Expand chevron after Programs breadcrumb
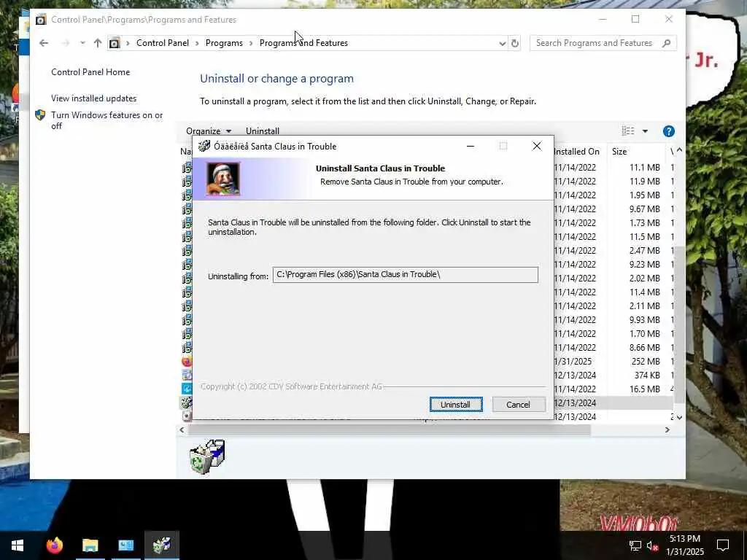The width and height of the screenshot is (747, 560). pyautogui.click(x=251, y=43)
